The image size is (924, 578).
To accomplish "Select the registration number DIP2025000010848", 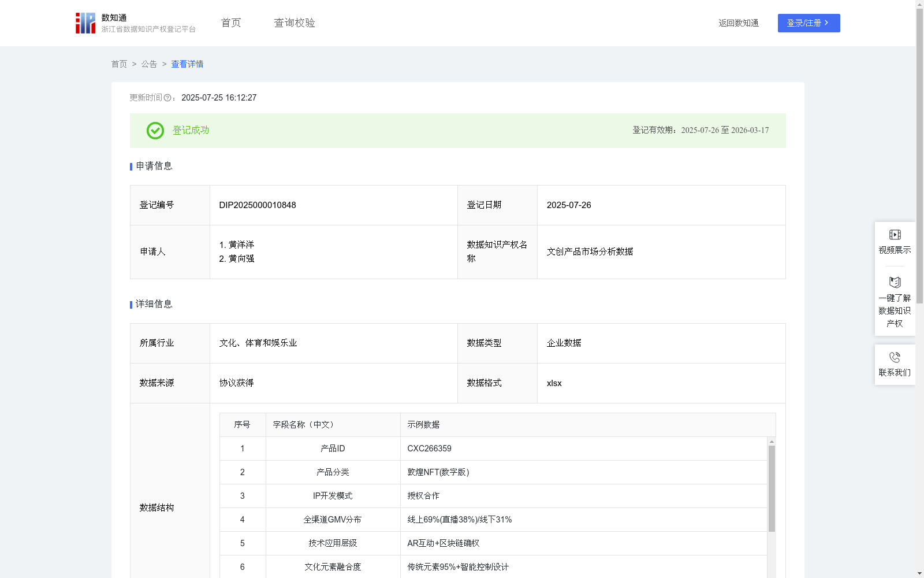I will click(256, 205).
